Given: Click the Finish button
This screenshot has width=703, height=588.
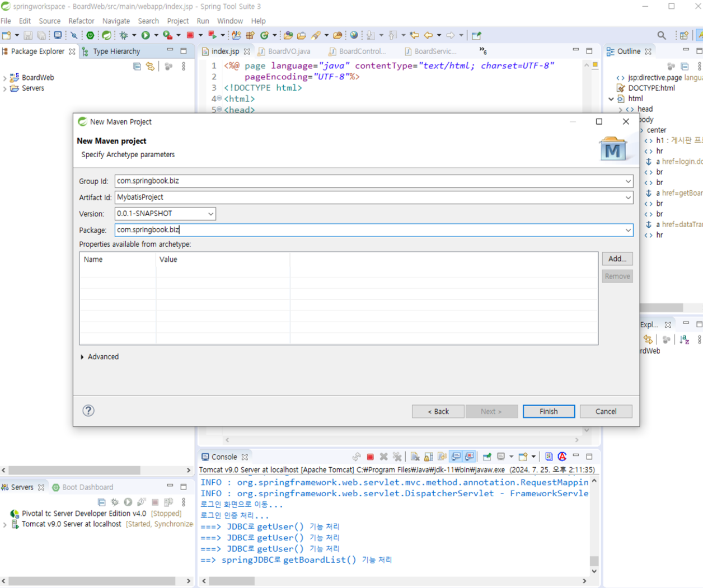Looking at the screenshot, I should coord(549,411).
